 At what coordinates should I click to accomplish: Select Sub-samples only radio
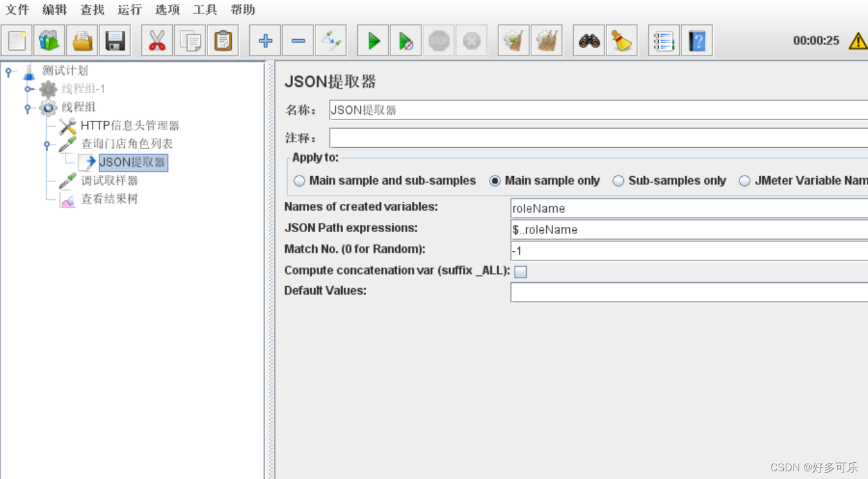[618, 181]
